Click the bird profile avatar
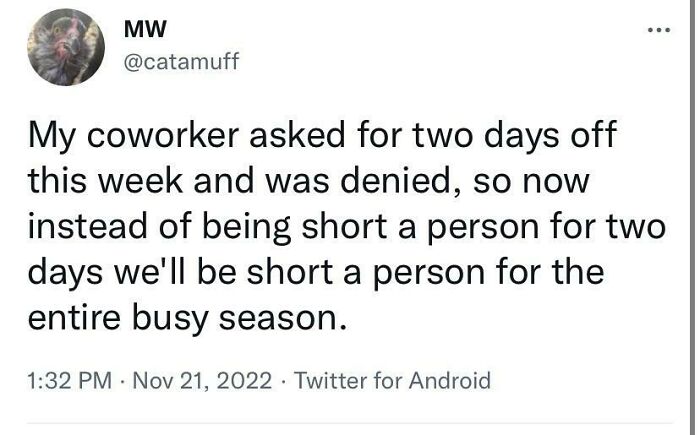 tap(66, 47)
